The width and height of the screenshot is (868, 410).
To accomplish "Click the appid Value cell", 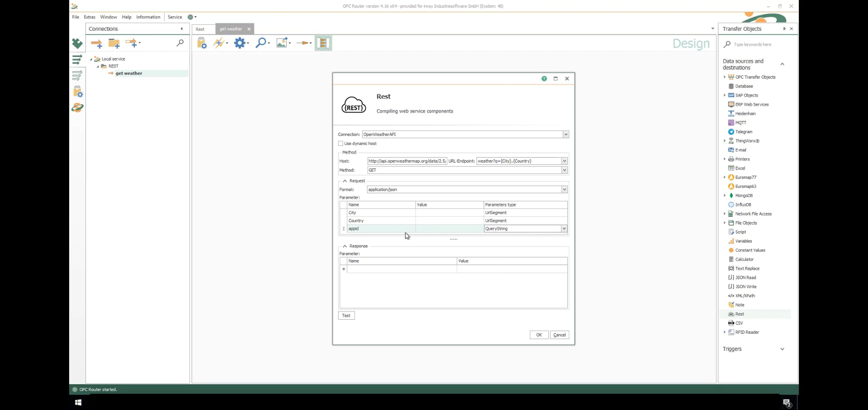I will point(449,229).
